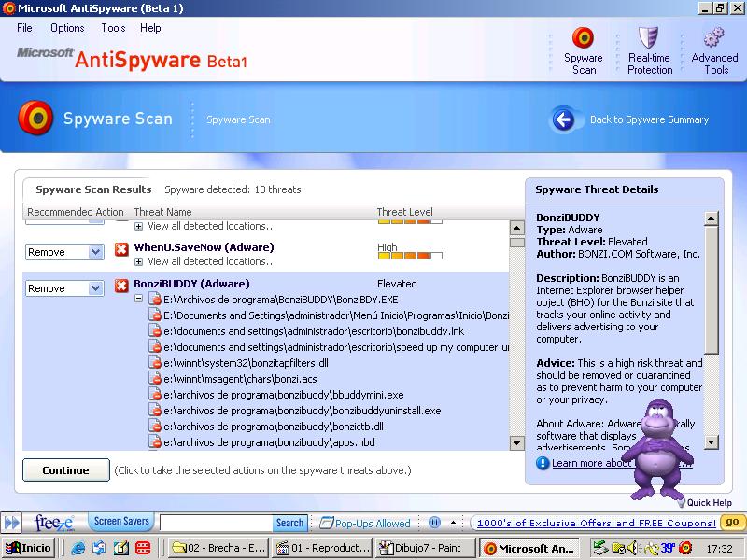Open the small arrow dropdown on freeze toolbar
The height and width of the screenshot is (560, 747).
[x=454, y=523]
